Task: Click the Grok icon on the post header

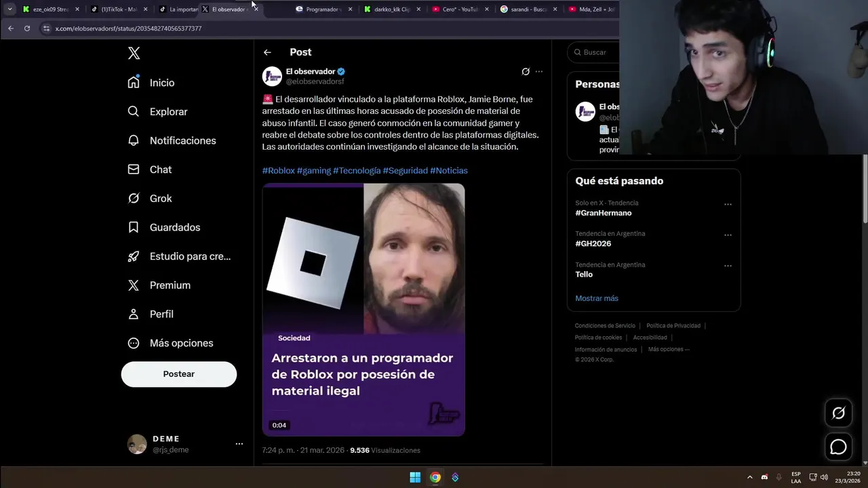Action: tap(526, 71)
